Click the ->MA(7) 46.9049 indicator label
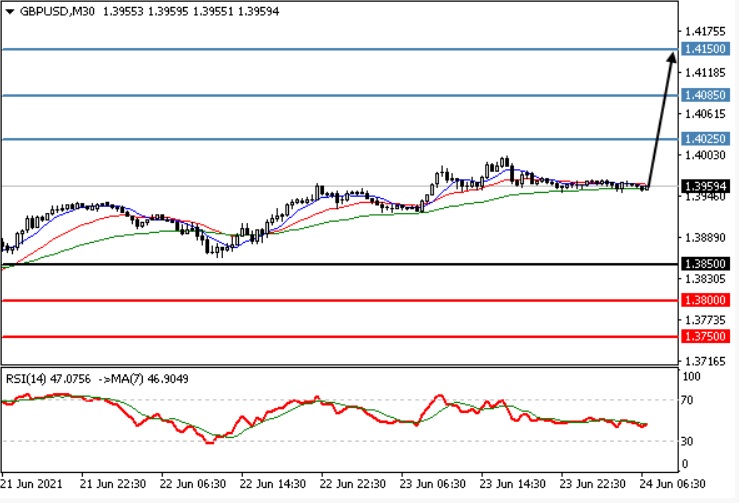Screen dimensions: 739x503 pyautogui.click(x=143, y=379)
